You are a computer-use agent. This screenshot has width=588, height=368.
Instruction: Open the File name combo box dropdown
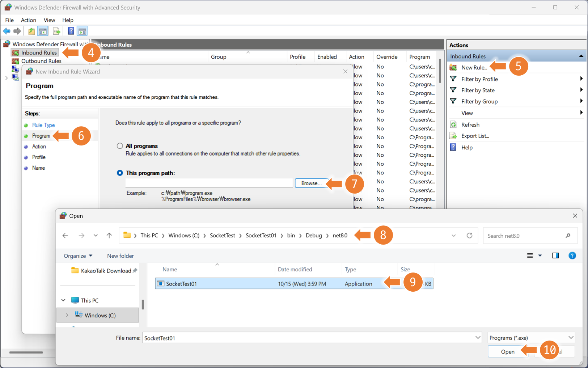point(478,338)
